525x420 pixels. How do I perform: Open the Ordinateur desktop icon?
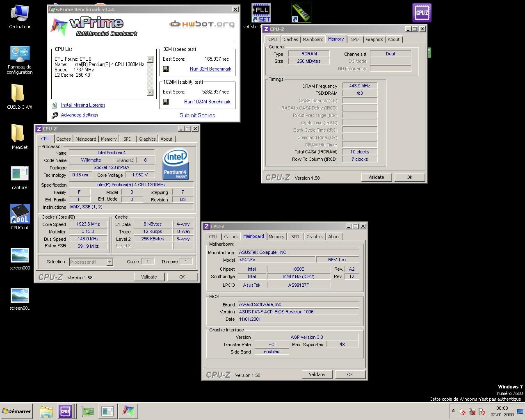(20, 17)
